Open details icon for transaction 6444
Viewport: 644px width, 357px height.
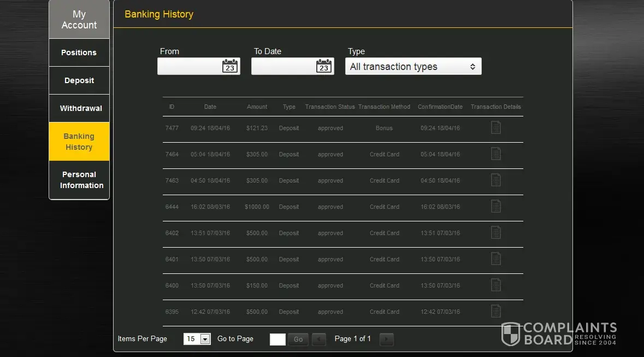(495, 207)
